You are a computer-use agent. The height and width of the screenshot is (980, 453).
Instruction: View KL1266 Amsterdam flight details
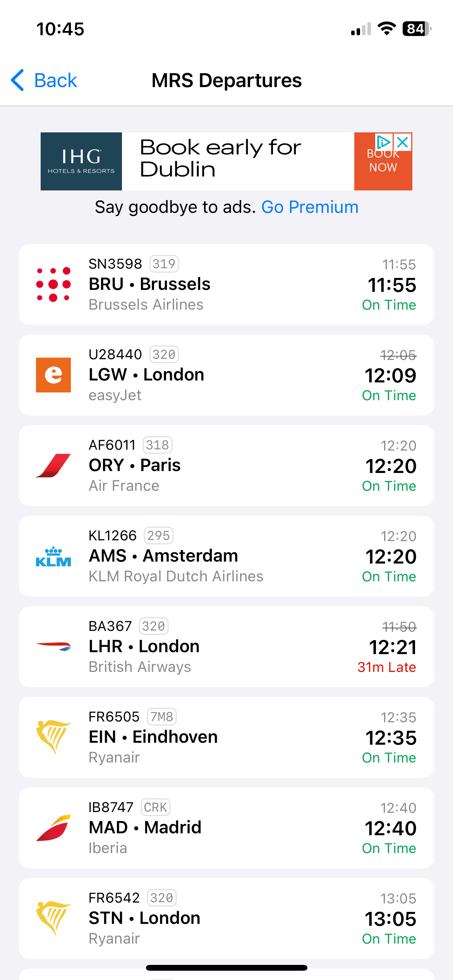tap(226, 556)
